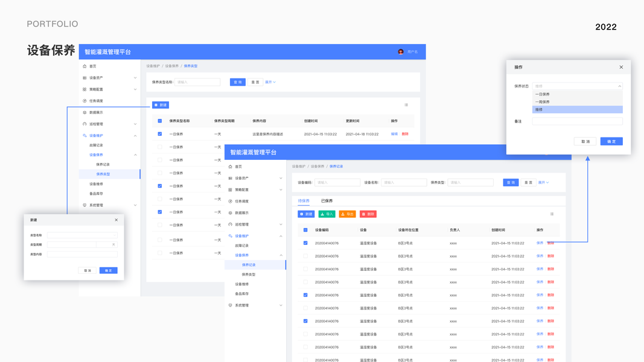Expand 巡检管理 chevron in the 保养类型 window sidebar
Viewport: 644px width, 362px height.
pyautogui.click(x=135, y=124)
